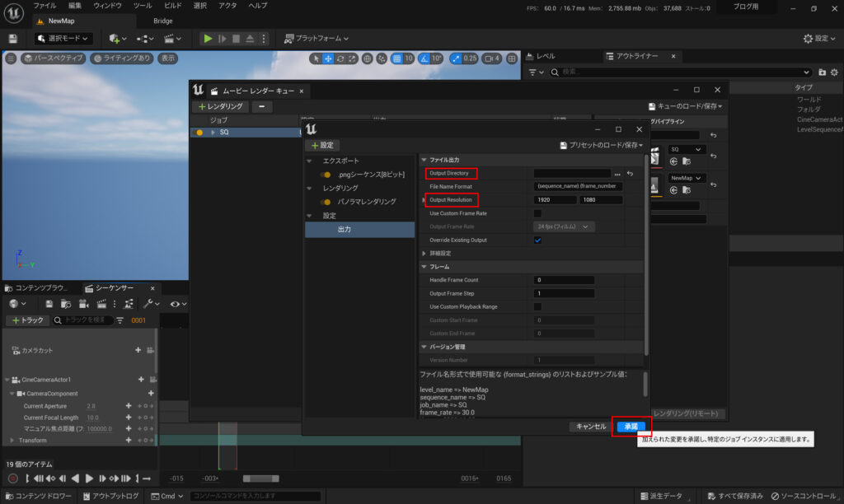Click the sequencer record button
Image resolution: width=844 pixels, height=504 pixels.
(12, 478)
